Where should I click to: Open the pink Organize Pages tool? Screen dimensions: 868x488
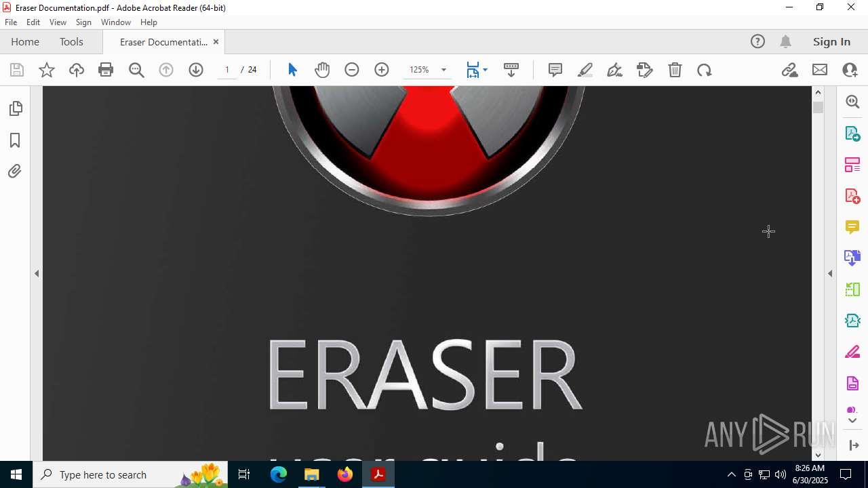852,165
